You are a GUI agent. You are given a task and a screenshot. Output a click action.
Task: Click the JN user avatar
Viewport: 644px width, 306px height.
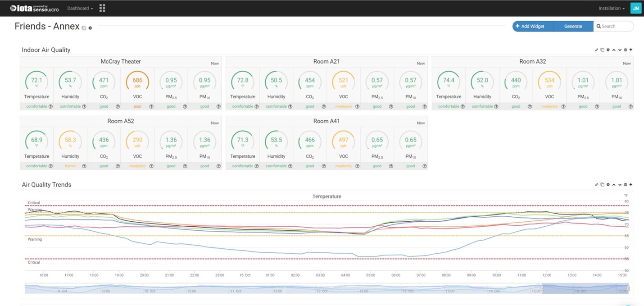tap(635, 8)
